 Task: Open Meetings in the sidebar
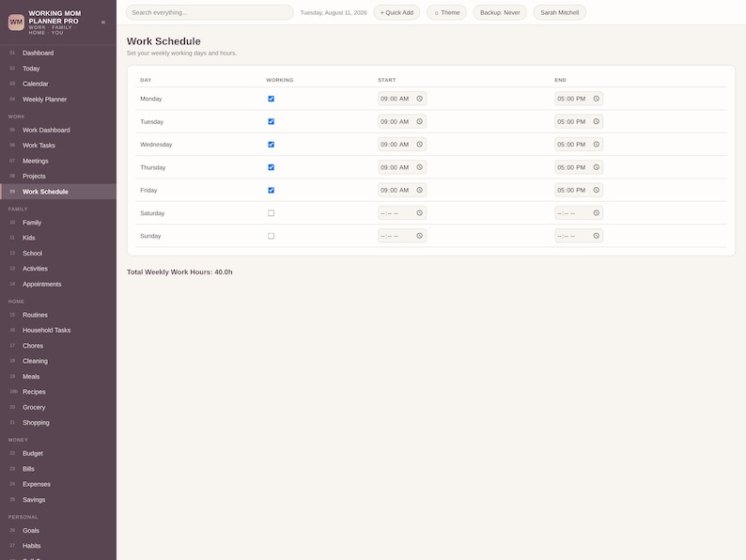point(58,161)
